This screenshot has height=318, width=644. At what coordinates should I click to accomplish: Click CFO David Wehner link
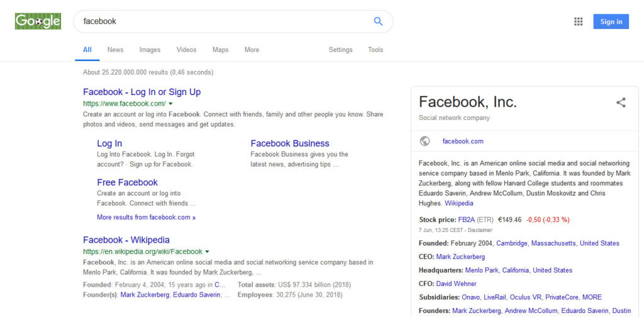[457, 283]
